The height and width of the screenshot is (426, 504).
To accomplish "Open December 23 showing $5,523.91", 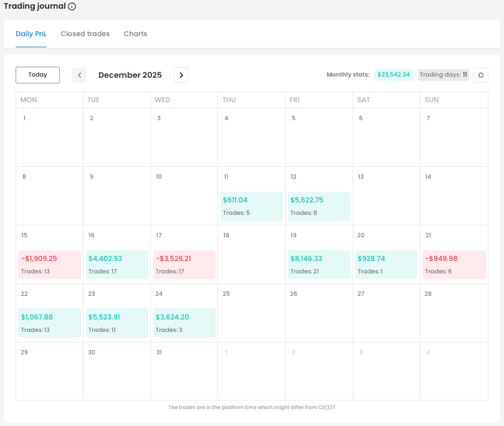I will click(116, 323).
